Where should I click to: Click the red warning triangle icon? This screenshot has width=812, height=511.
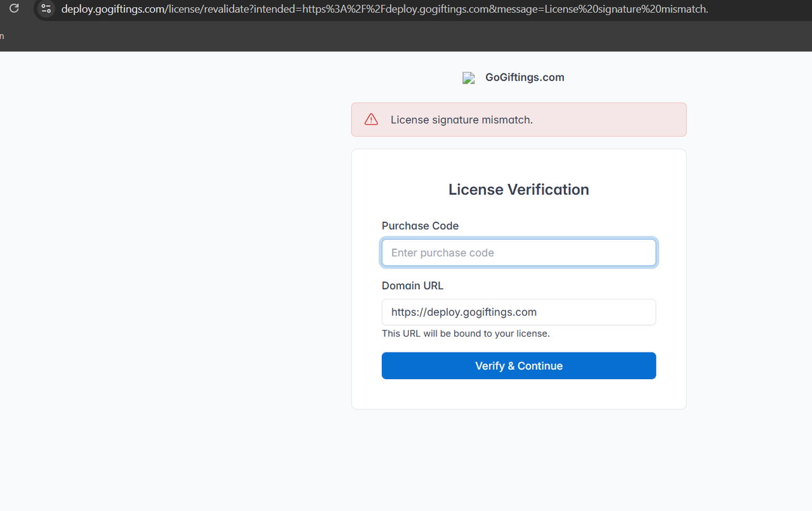tap(371, 119)
